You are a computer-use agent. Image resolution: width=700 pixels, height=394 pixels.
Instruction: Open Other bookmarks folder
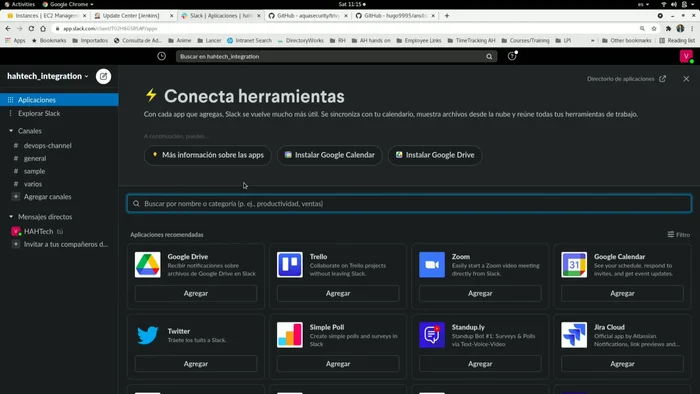tap(627, 41)
